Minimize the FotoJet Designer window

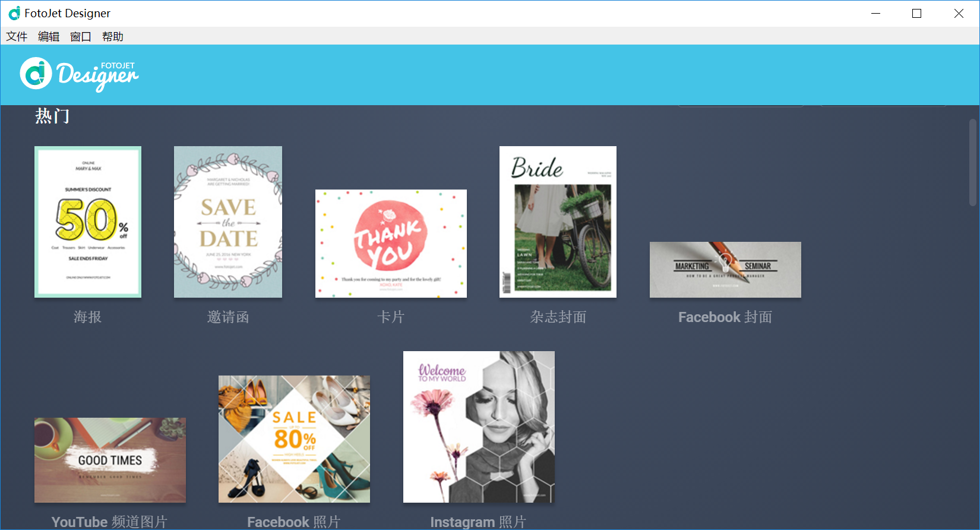point(875,13)
